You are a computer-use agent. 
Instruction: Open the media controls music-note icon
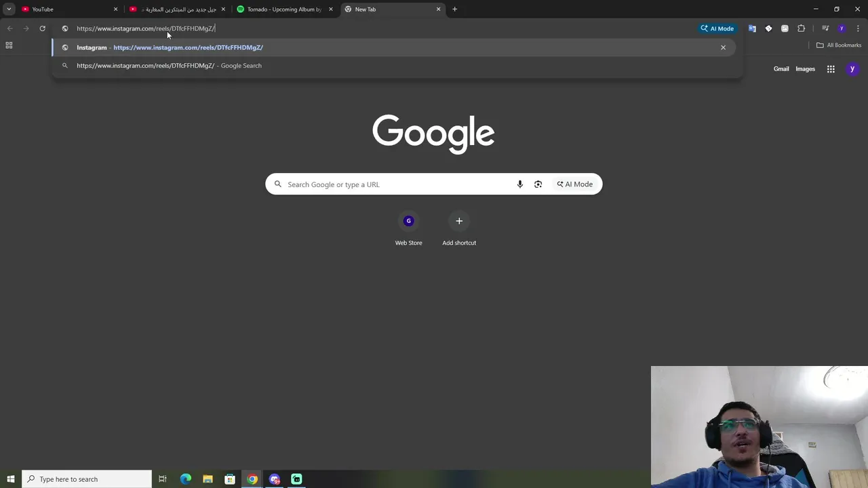(825, 28)
